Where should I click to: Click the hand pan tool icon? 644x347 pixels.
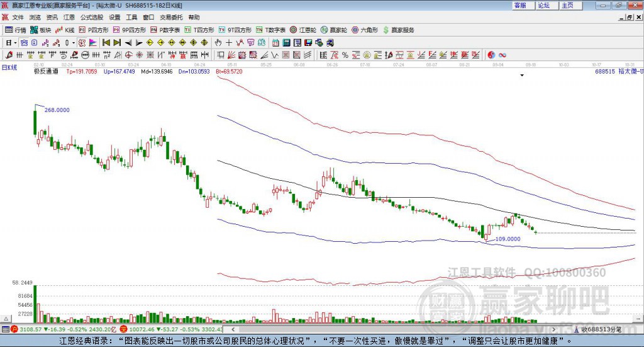[218, 43]
